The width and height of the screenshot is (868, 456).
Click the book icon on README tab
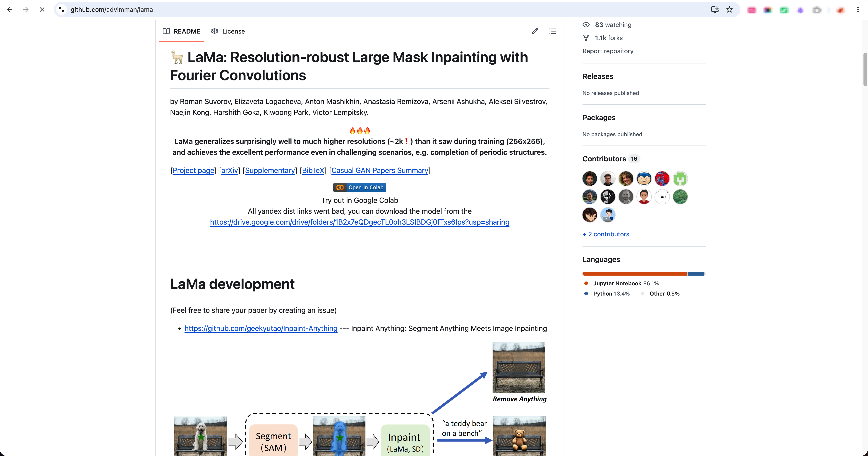[x=166, y=31]
